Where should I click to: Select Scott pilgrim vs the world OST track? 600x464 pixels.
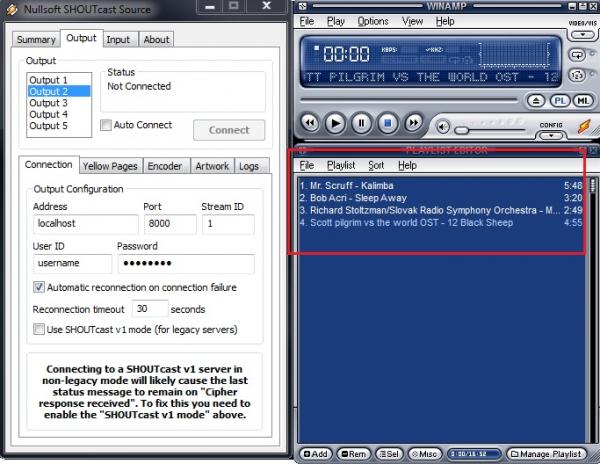pyautogui.click(x=441, y=223)
